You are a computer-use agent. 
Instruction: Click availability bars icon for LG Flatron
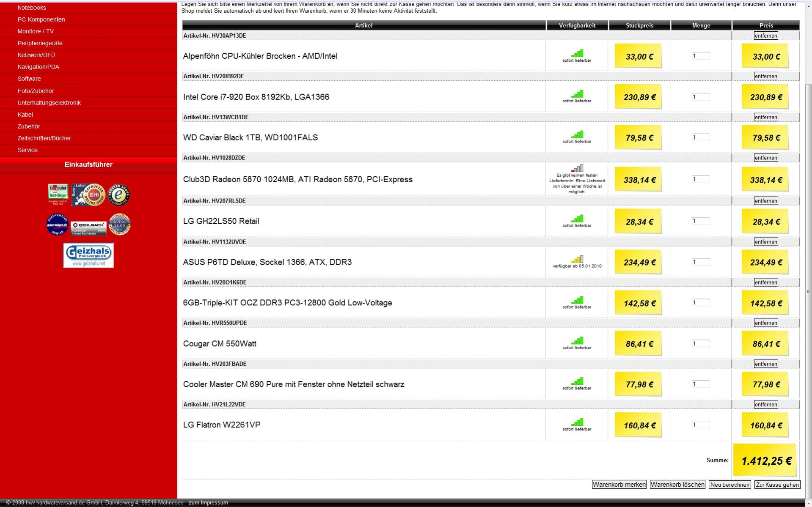(577, 422)
